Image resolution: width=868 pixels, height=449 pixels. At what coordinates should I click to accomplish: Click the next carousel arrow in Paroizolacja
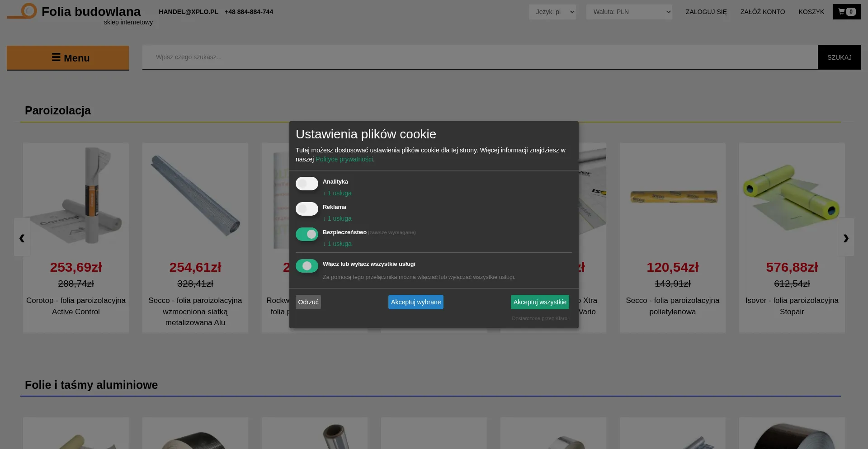click(x=846, y=237)
